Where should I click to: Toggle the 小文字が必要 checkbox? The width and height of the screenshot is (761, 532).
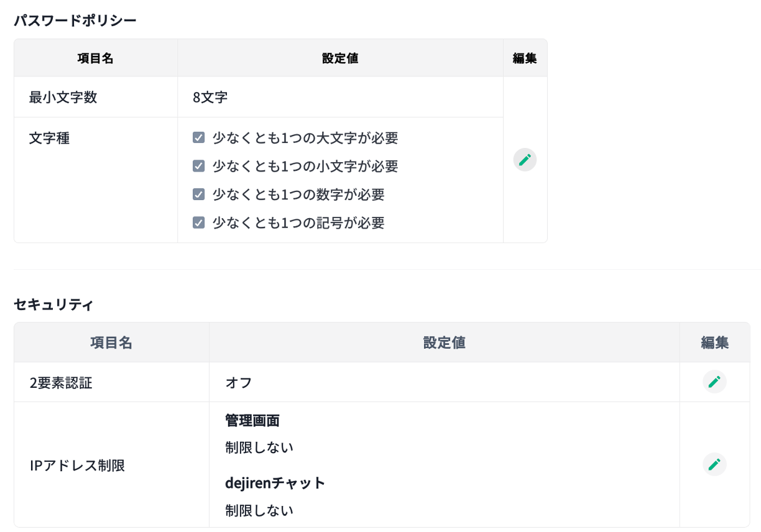(x=199, y=166)
